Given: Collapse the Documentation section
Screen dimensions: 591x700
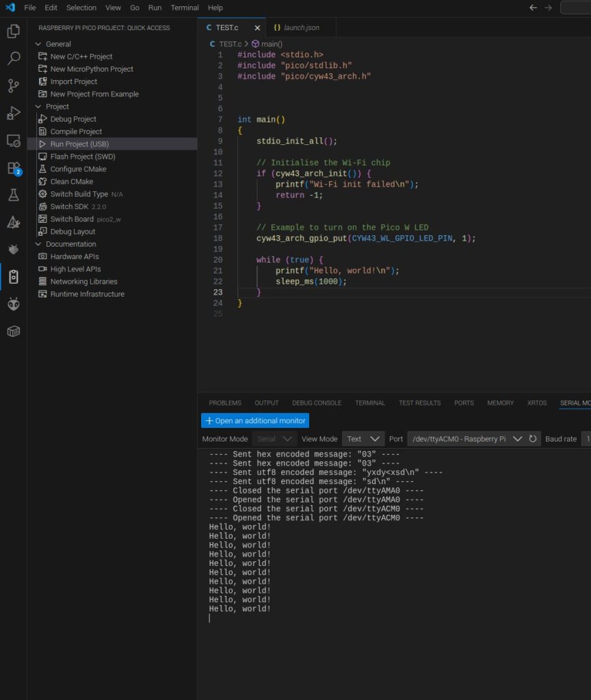Looking at the screenshot, I should pos(39,244).
